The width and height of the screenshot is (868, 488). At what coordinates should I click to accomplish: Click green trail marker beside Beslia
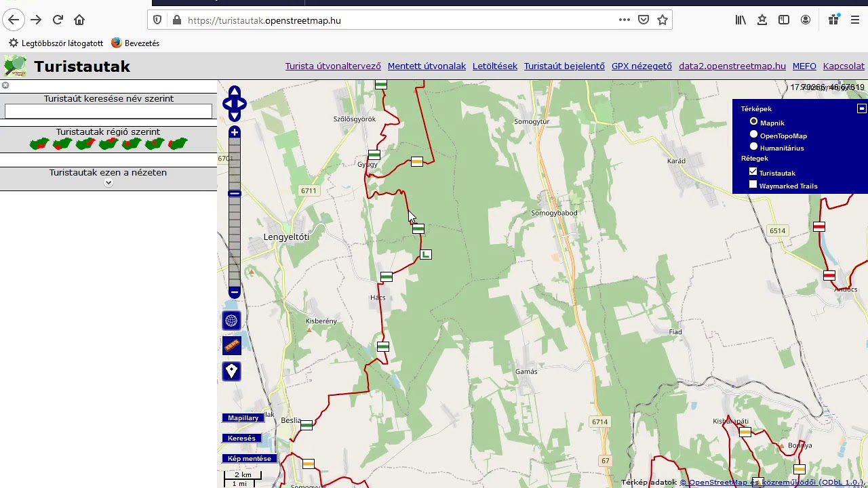pos(306,425)
